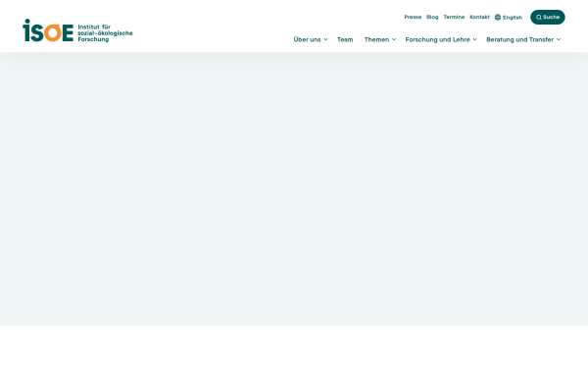Click the Suche label in the search button
This screenshot has height=368, width=588.
click(x=551, y=17)
